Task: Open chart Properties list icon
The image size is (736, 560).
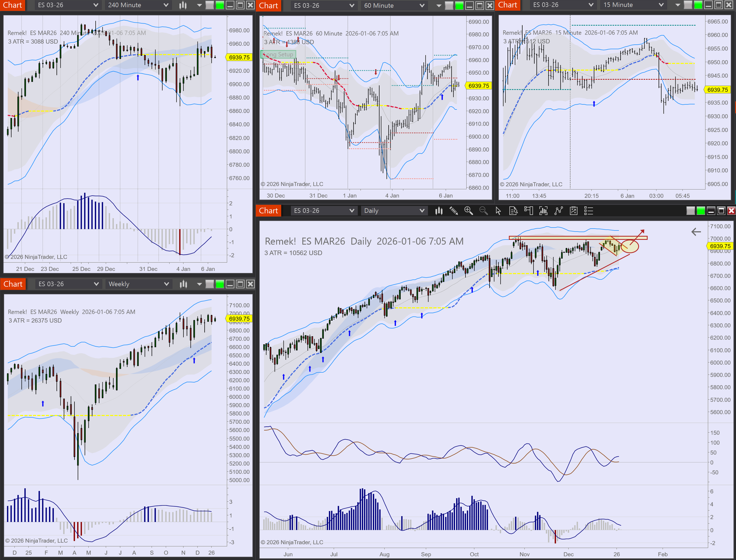Action: (x=589, y=211)
